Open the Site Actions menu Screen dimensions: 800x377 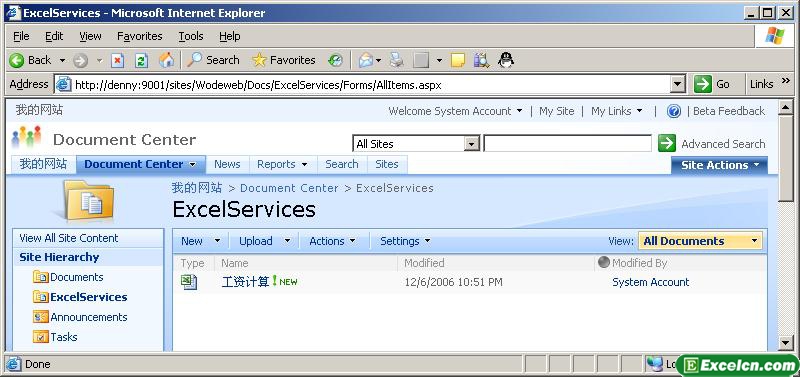point(720,165)
